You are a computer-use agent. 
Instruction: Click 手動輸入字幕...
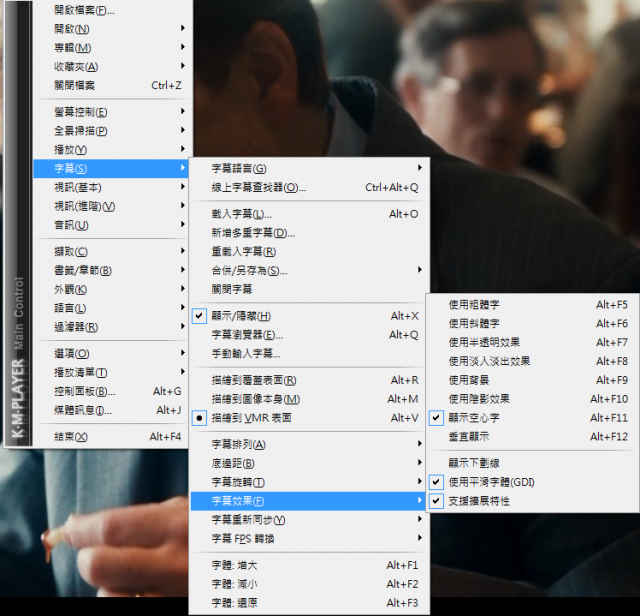pos(309,354)
